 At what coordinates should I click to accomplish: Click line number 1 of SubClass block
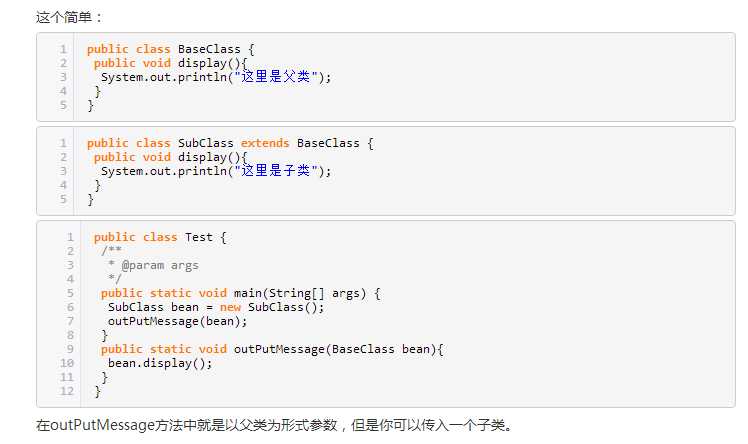click(63, 143)
